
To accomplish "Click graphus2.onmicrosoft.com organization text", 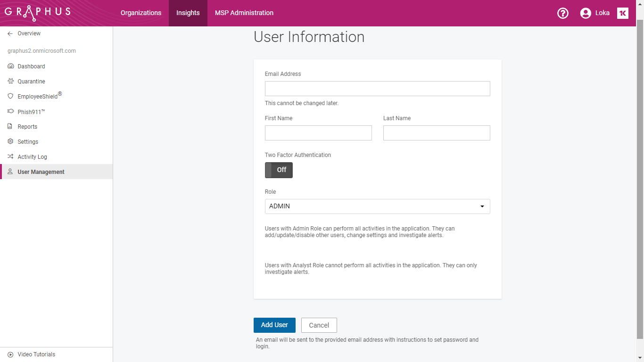I will [x=41, y=51].
